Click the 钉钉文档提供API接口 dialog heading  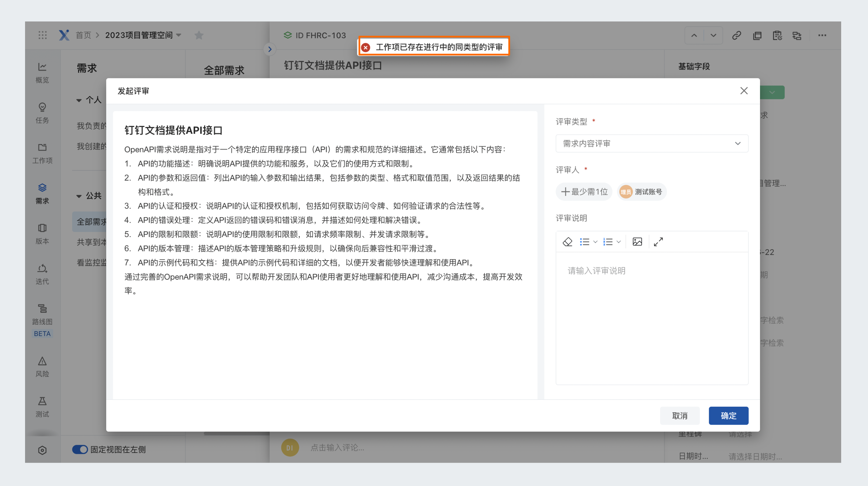(x=173, y=130)
